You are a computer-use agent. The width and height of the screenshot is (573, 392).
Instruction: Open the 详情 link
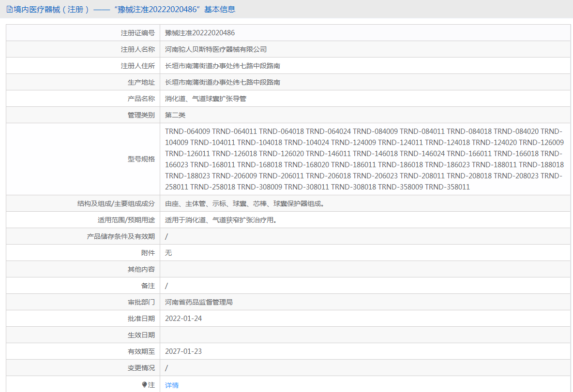coord(172,385)
